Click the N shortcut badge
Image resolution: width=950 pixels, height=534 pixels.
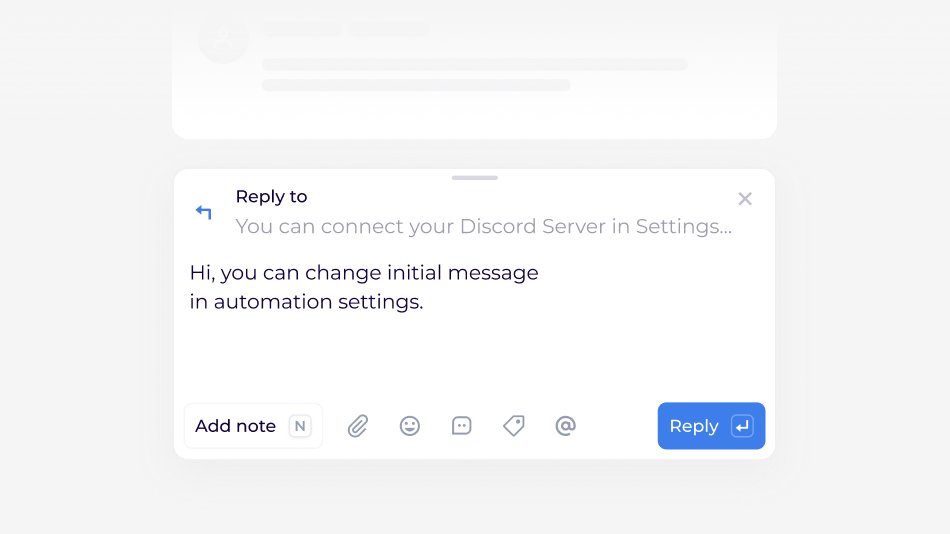[x=300, y=426]
